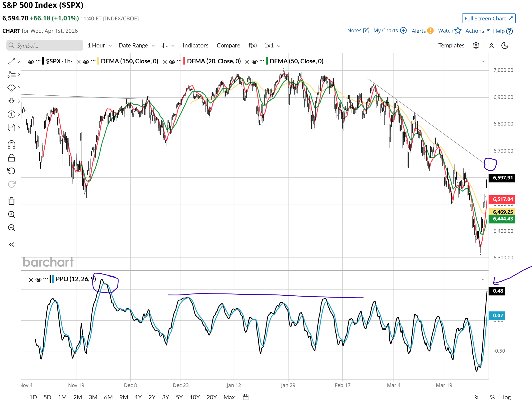
Task: Select the 6M time range
Action: tap(108, 397)
